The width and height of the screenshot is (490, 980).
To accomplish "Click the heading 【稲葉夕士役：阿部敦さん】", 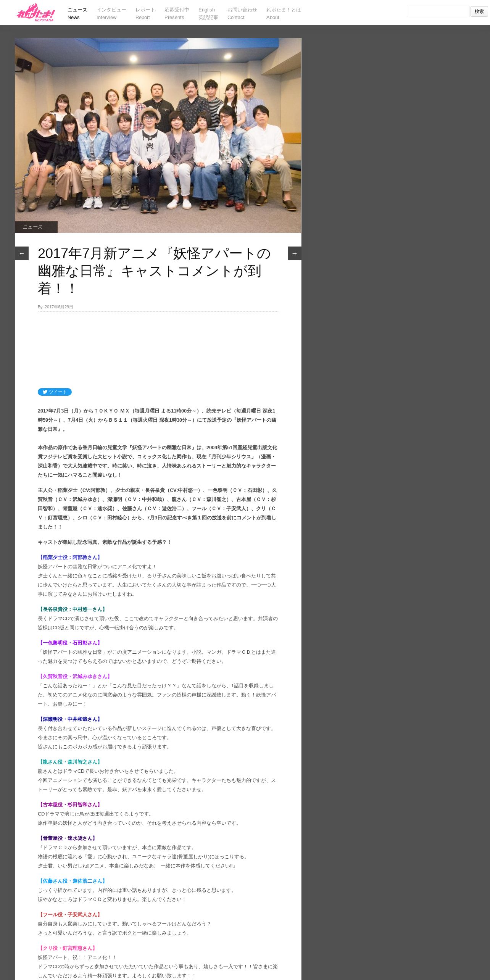I will (x=70, y=558).
